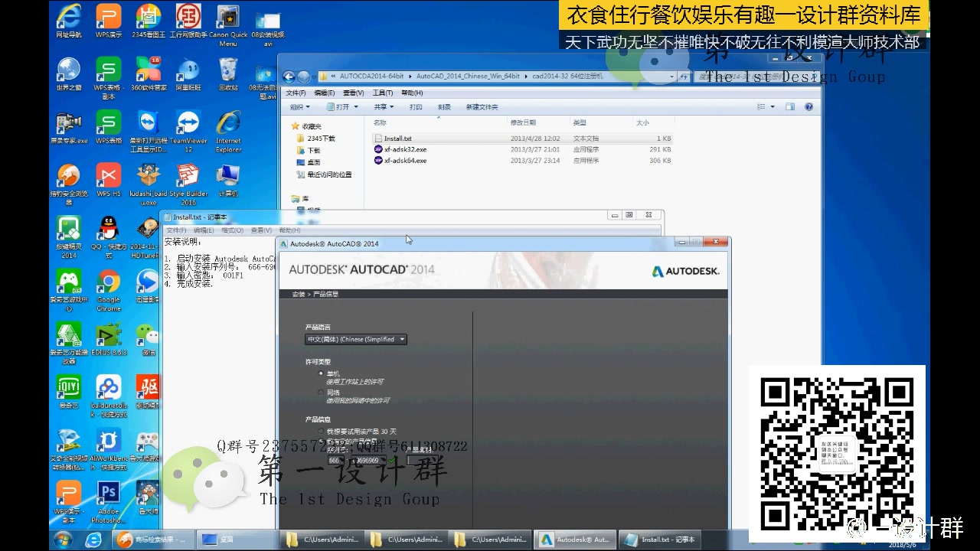Screen dimensions: 980x551
Task: Toggle the Explorer preview pane icon
Action: coord(791,107)
